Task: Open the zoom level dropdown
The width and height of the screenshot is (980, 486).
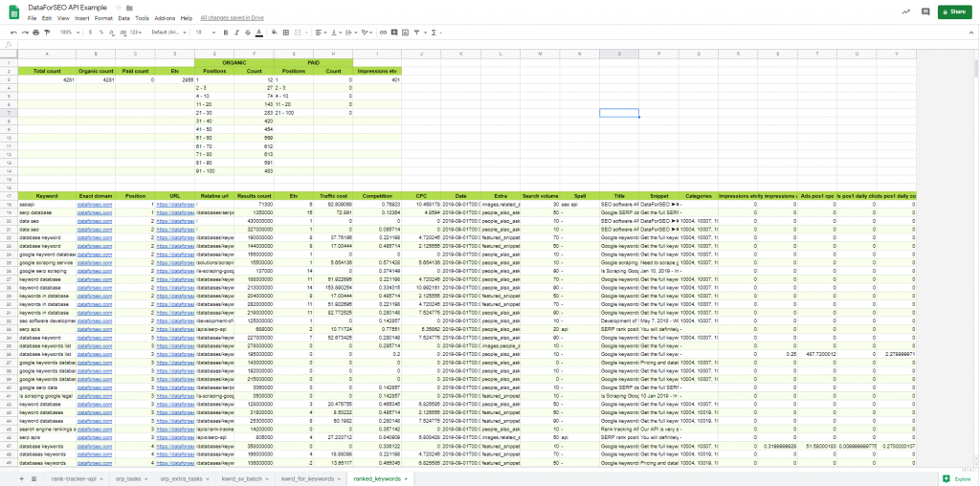Action: tap(69, 33)
